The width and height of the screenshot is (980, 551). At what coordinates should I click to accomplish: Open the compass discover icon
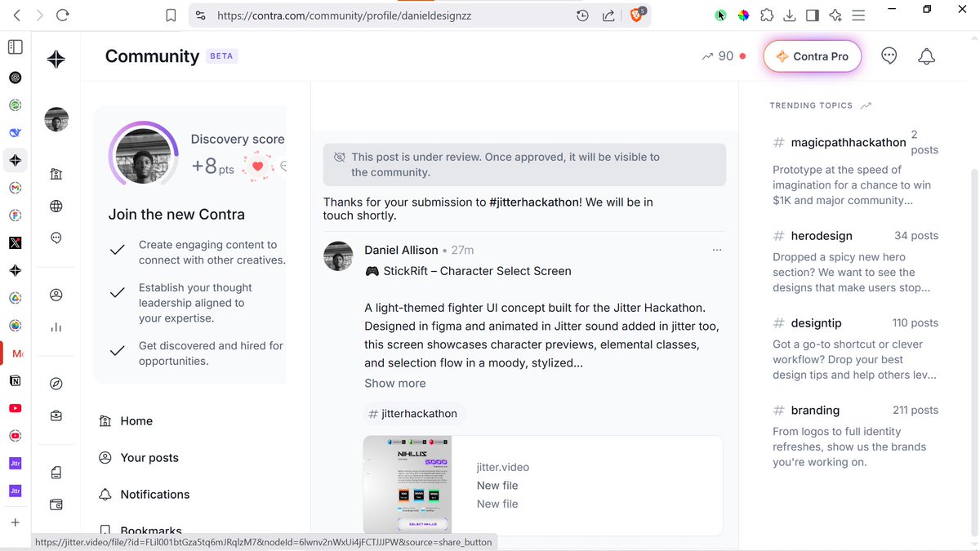56,384
